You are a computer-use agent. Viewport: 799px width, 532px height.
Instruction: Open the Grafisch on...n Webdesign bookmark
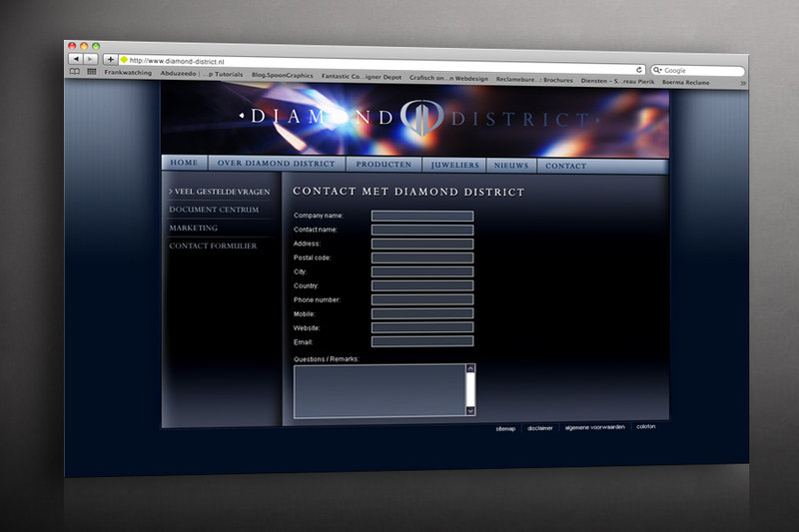[x=448, y=78]
